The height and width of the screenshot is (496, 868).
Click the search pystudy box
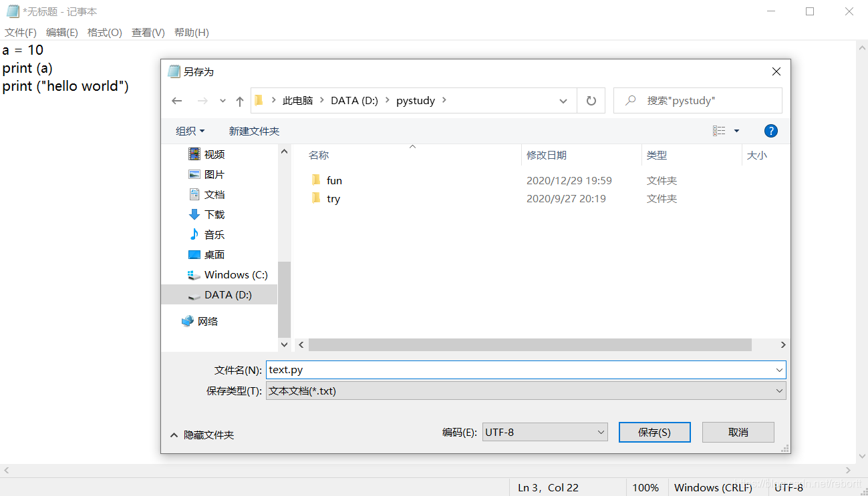click(x=698, y=101)
